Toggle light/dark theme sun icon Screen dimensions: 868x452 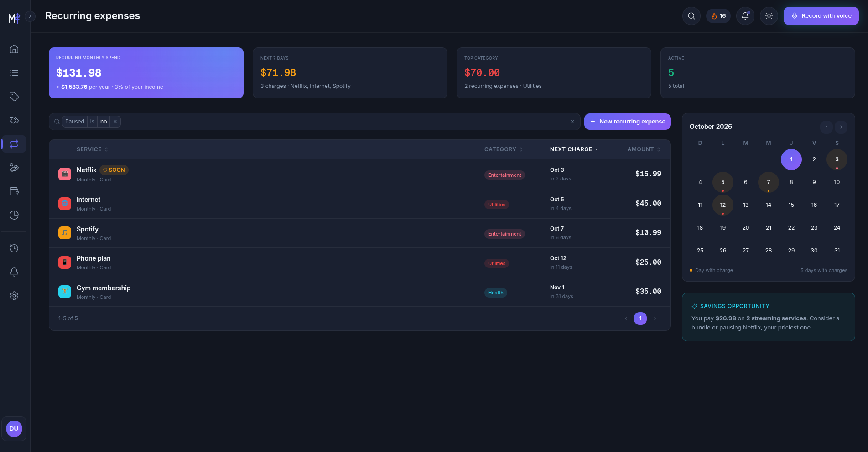click(x=769, y=16)
